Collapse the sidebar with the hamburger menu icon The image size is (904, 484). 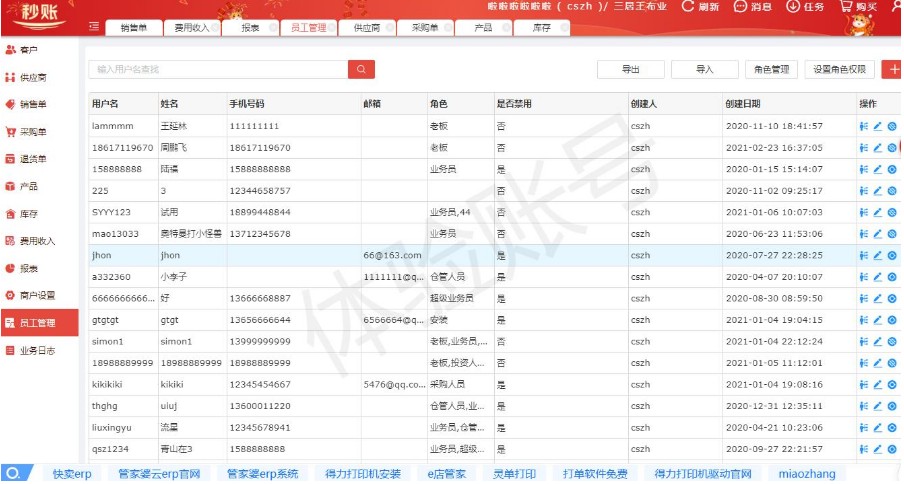pyautogui.click(x=93, y=27)
